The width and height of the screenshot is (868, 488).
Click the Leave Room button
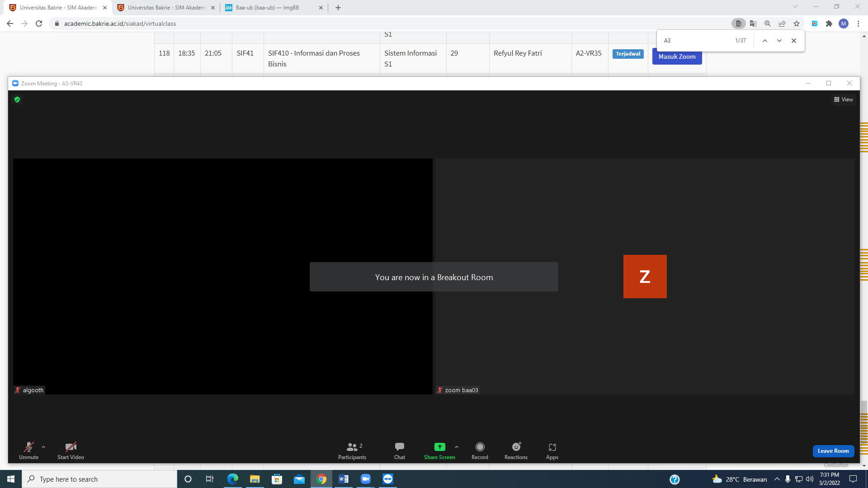(x=833, y=451)
